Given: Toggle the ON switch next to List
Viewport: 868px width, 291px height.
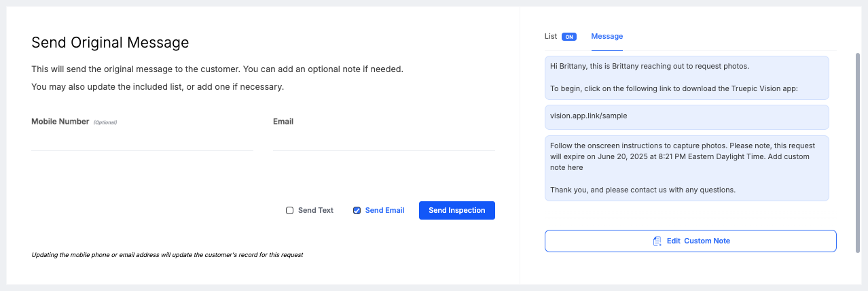Looking at the screenshot, I should [x=569, y=37].
